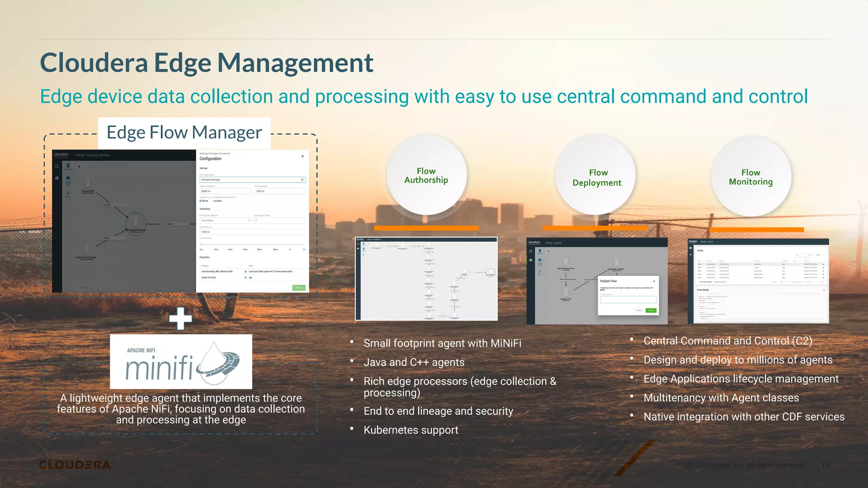Click the Penalty Duration field 30000 ms

pos(225,191)
